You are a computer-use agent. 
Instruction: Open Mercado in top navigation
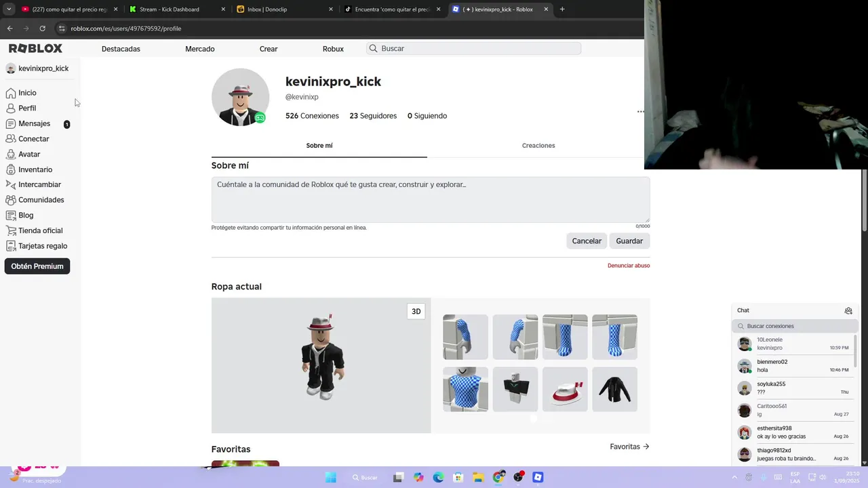coord(200,49)
